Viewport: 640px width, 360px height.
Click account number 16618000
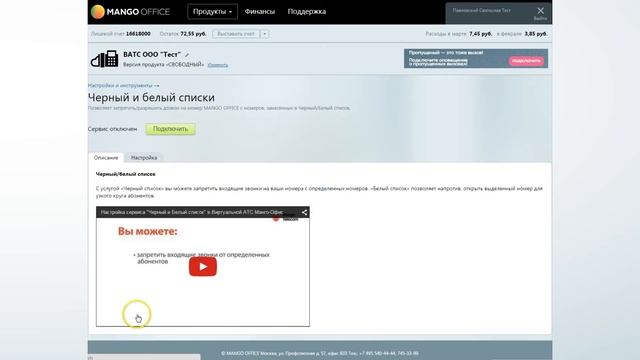coord(138,34)
